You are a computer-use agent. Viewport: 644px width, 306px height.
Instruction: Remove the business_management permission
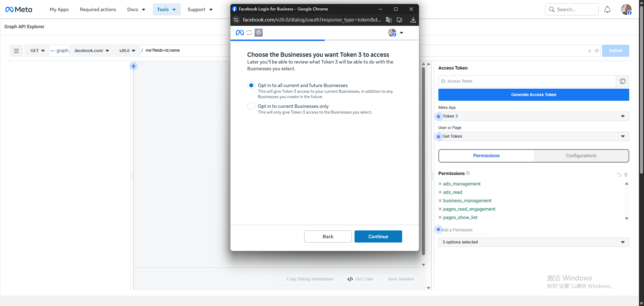pos(440,201)
